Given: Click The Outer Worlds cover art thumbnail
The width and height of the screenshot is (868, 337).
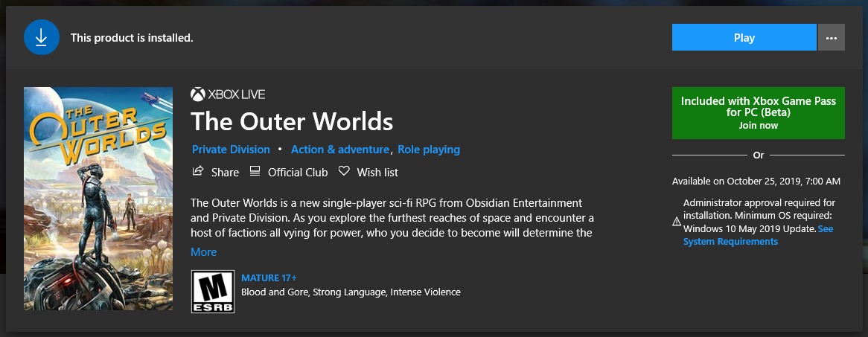Looking at the screenshot, I should (x=98, y=199).
